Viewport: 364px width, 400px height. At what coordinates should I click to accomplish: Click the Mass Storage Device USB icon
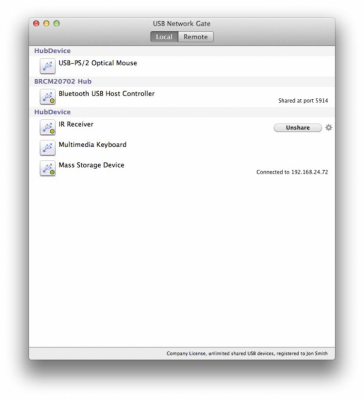click(48, 168)
